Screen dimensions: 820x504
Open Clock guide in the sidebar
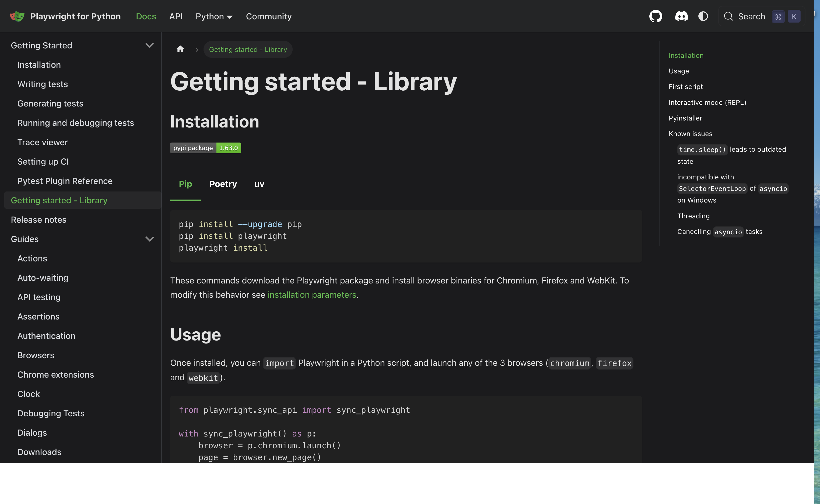28,394
